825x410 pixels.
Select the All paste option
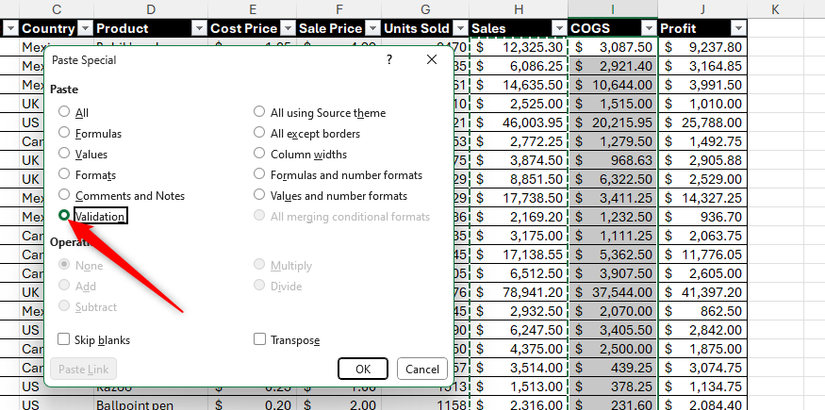coord(64,112)
